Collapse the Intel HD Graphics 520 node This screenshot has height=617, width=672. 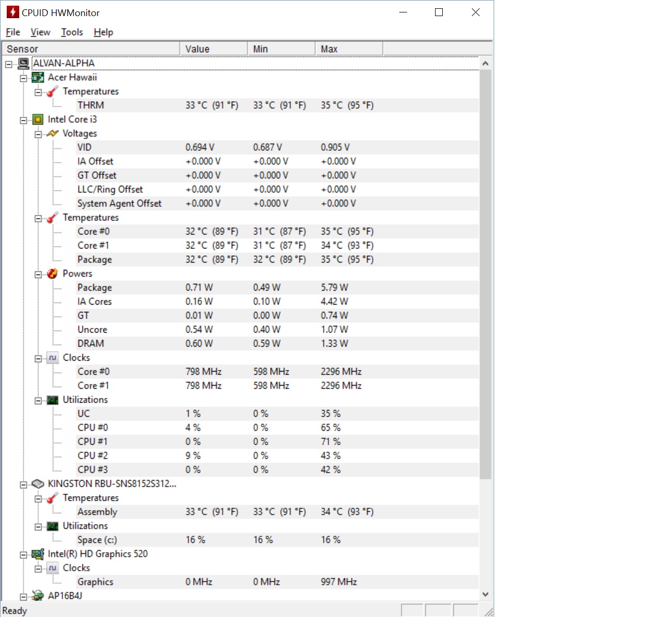(x=23, y=555)
